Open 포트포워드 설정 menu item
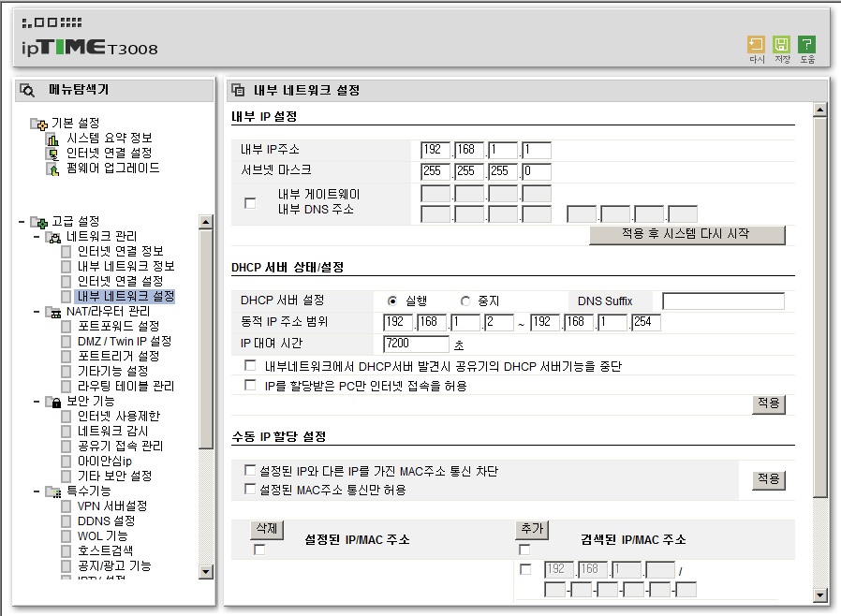The width and height of the screenshot is (841, 616). 119,326
